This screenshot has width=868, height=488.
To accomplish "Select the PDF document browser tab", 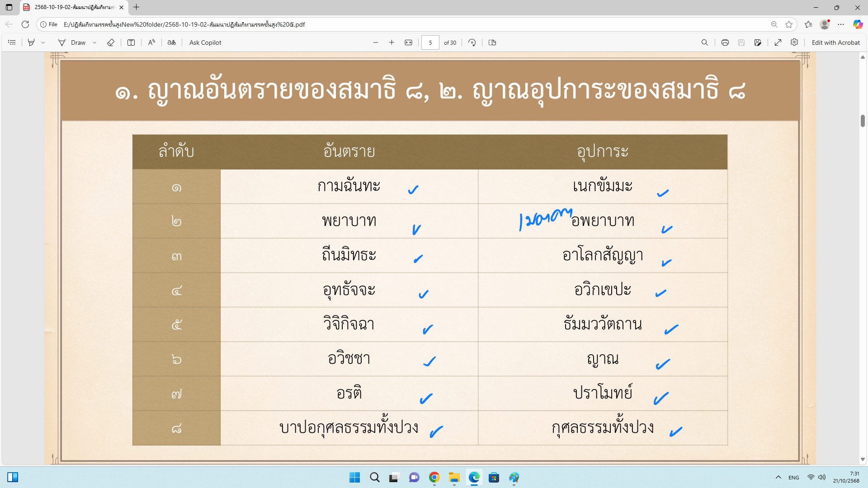I will pyautogui.click(x=72, y=7).
